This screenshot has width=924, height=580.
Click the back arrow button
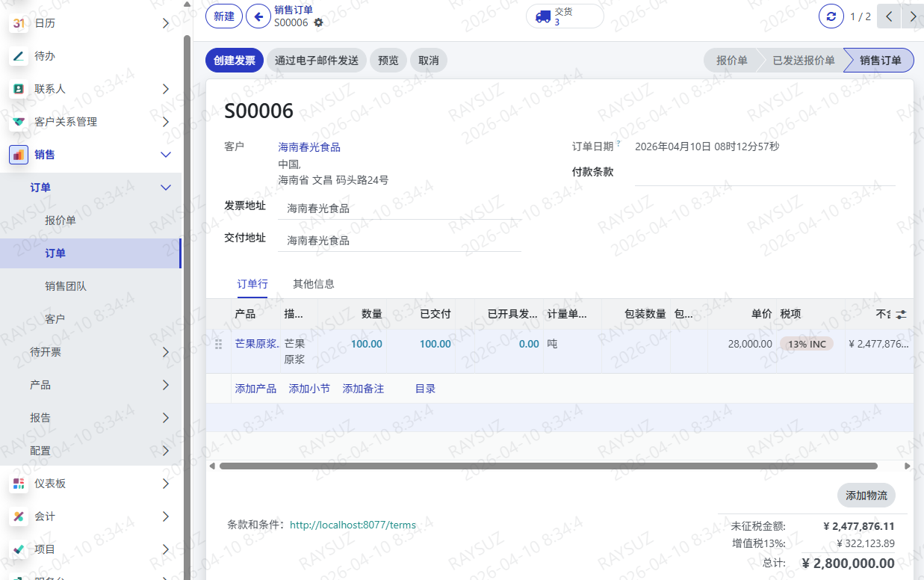(x=258, y=16)
